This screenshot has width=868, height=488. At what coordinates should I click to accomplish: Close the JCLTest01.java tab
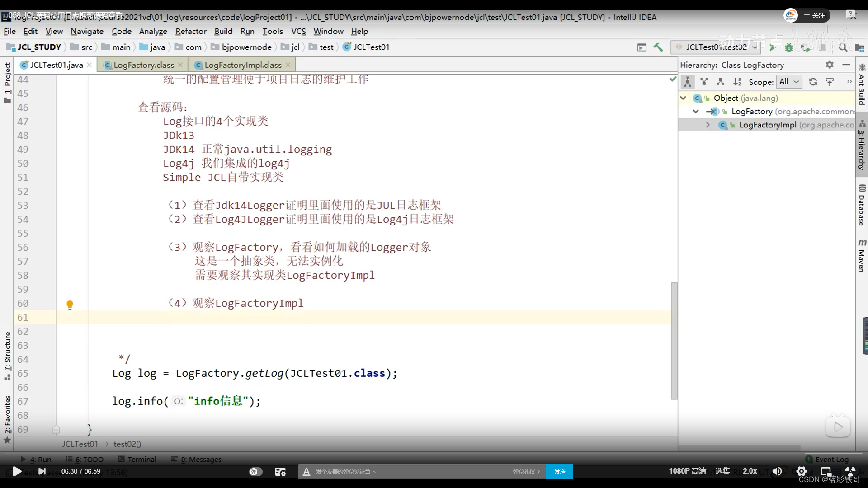(x=90, y=65)
